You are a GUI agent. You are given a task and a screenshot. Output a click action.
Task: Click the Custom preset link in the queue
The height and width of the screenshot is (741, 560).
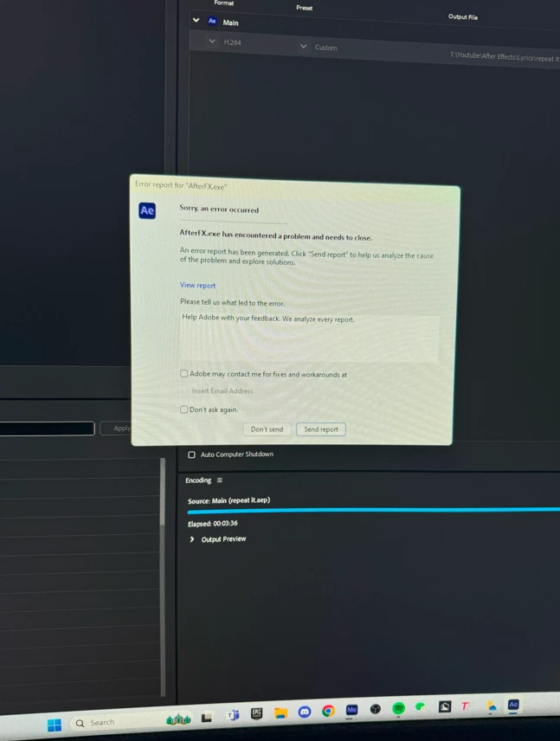[326, 48]
